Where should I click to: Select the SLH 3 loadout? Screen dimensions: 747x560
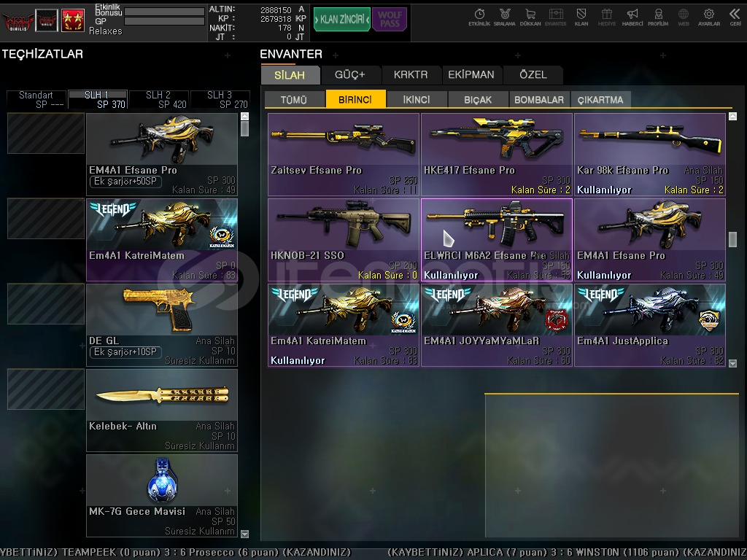tap(220, 99)
